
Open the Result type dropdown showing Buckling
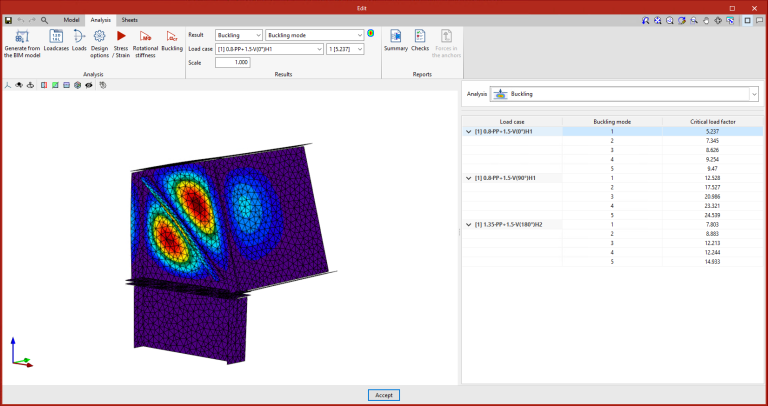tap(238, 34)
